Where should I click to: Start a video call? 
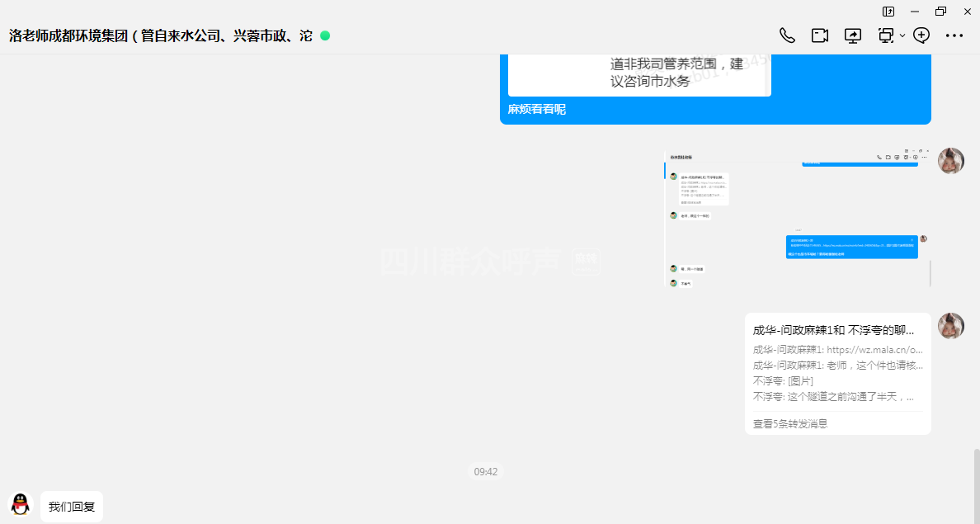[819, 35]
